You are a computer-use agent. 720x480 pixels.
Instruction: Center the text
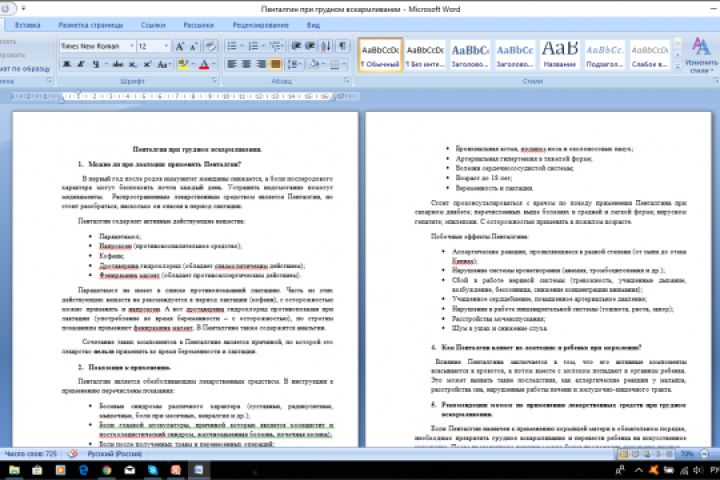[x=247, y=64]
